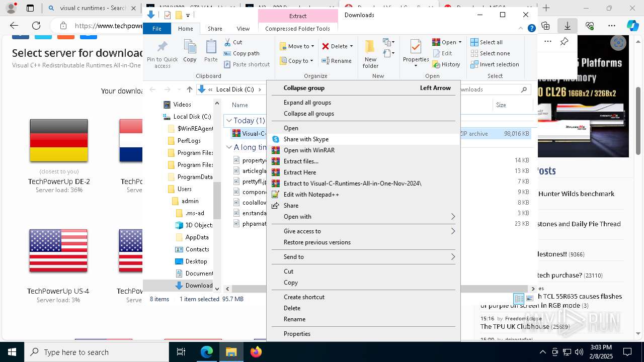
Task: Open Delete dropdown arrow in ribbon
Action: click(x=351, y=46)
